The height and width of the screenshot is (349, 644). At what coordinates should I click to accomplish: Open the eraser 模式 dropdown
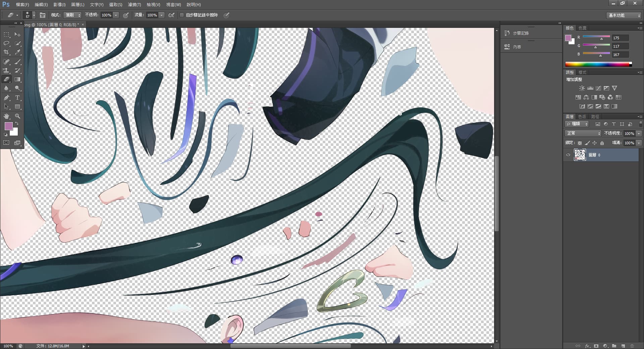(x=73, y=15)
